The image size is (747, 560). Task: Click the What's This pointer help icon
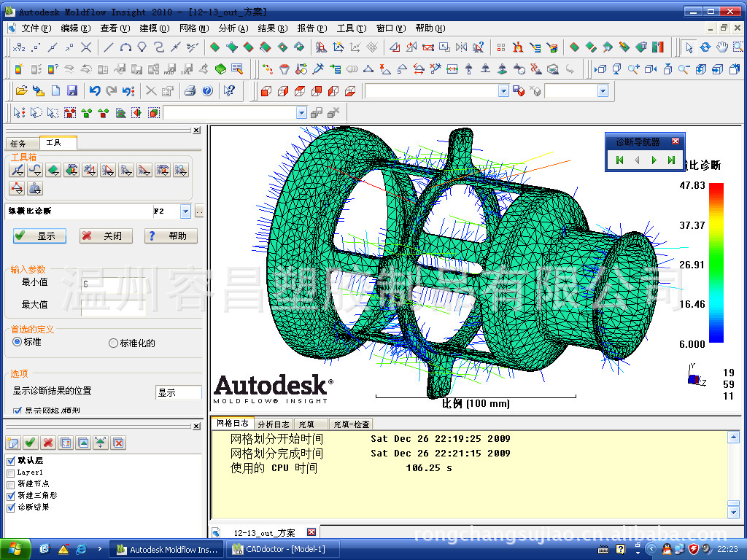pyautogui.click(x=229, y=90)
